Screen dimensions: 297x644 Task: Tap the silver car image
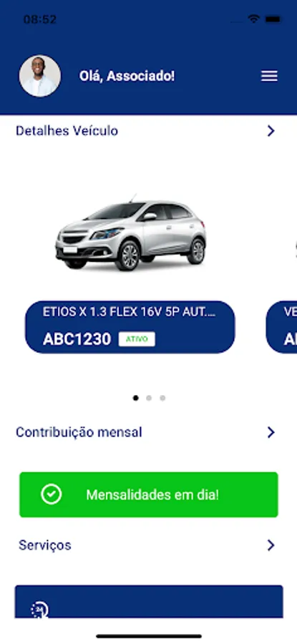(131, 232)
